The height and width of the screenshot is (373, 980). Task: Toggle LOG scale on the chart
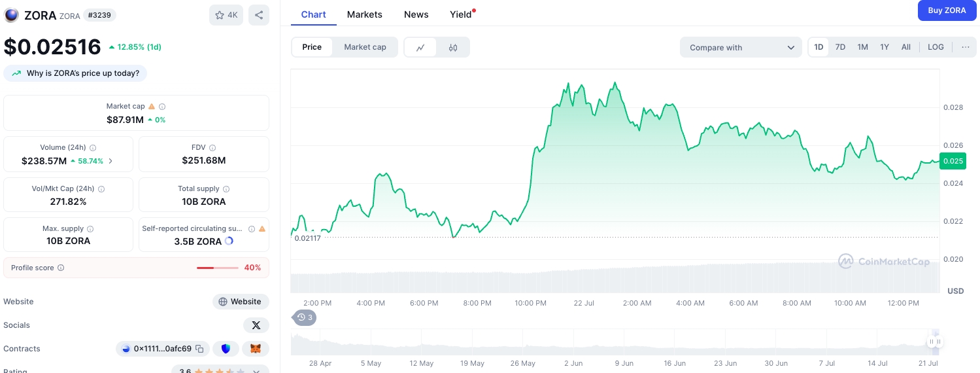[936, 47]
